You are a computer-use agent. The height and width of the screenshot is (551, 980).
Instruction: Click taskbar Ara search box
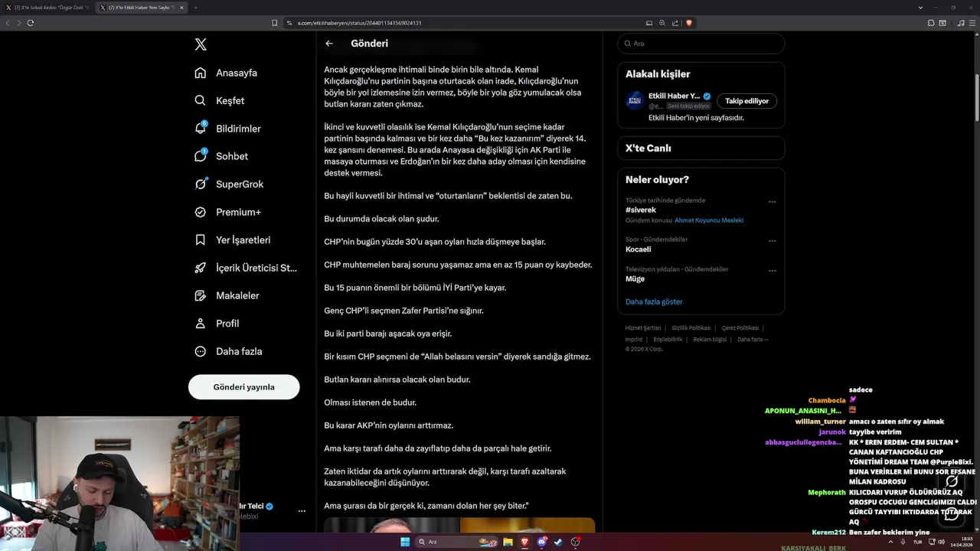click(456, 542)
